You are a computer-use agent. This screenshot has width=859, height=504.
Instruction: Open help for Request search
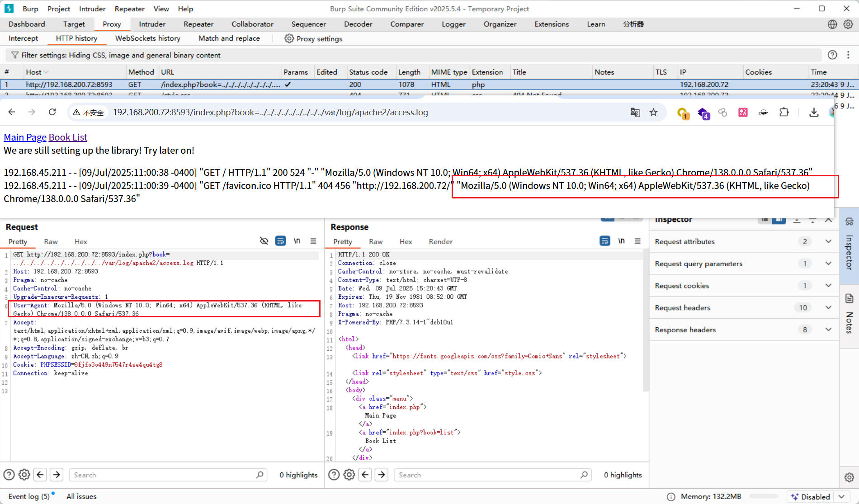[9, 475]
